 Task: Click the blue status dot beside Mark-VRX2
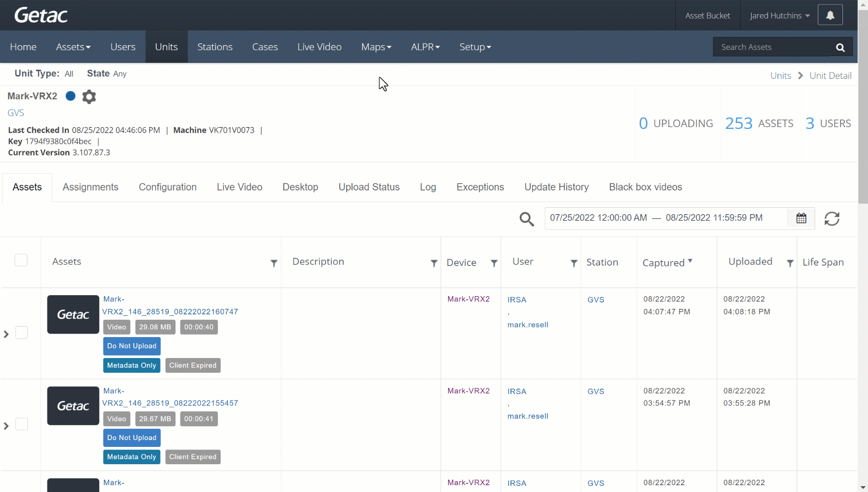pos(70,96)
